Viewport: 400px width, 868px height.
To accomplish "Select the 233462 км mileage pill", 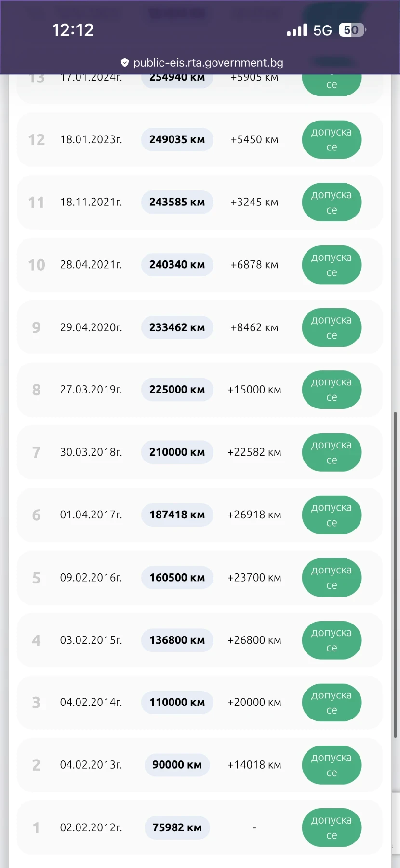I will (177, 328).
